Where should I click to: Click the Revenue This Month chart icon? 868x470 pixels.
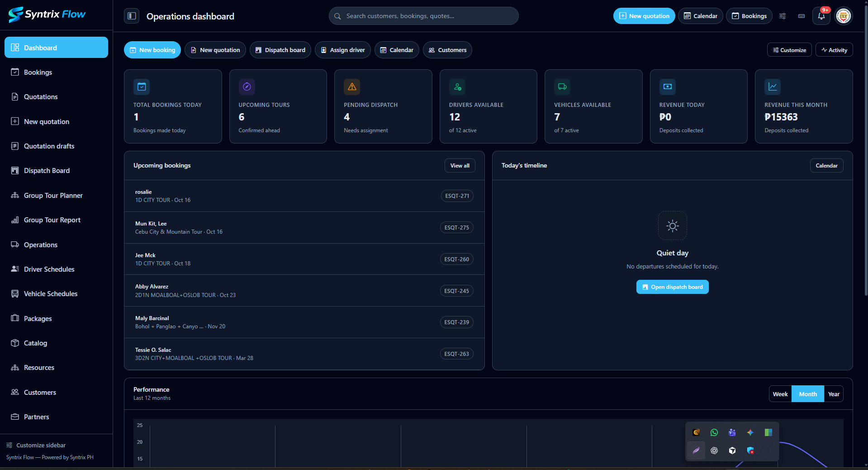pos(773,86)
